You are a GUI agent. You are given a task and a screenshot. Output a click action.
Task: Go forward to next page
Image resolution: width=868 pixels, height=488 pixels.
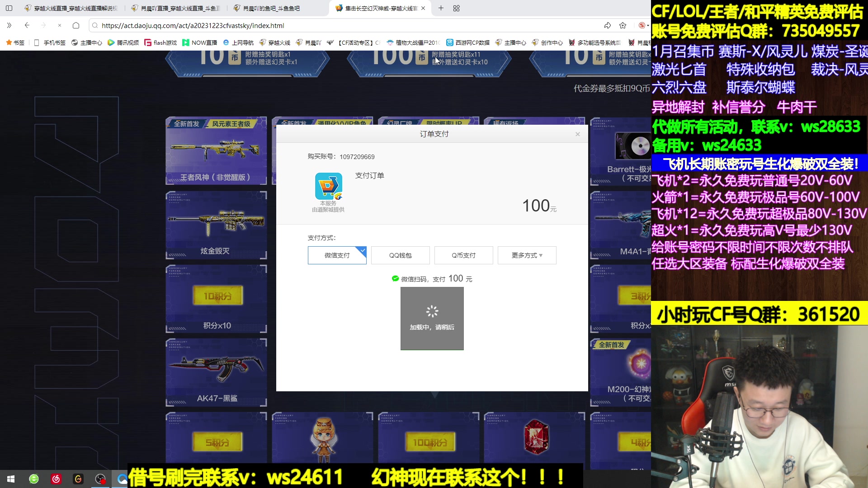point(43,25)
